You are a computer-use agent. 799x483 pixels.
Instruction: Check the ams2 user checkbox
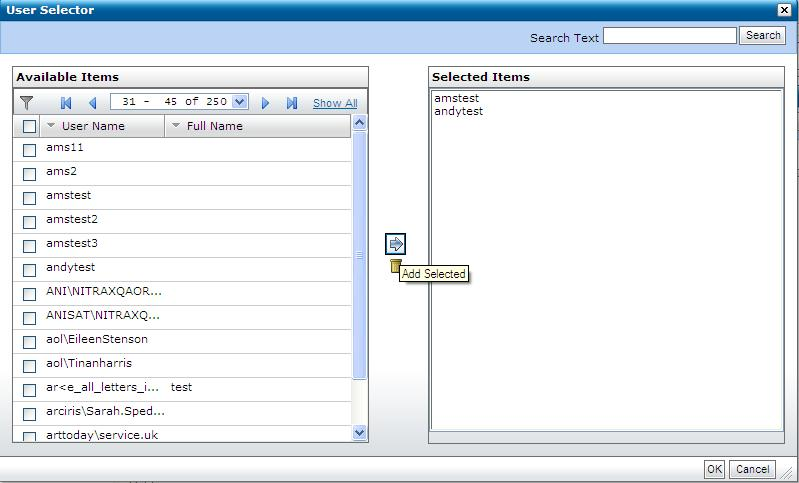coord(30,174)
